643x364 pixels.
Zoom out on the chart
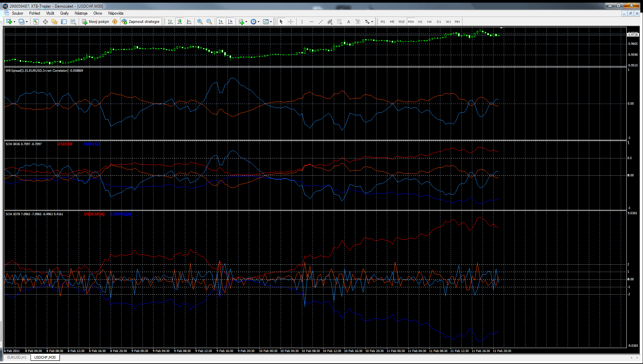click(x=209, y=22)
